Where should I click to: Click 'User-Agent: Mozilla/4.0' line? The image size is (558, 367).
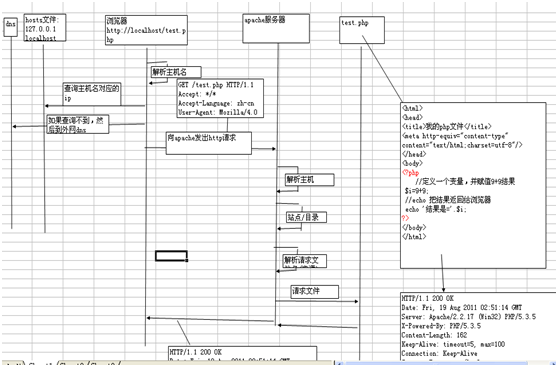(x=217, y=113)
